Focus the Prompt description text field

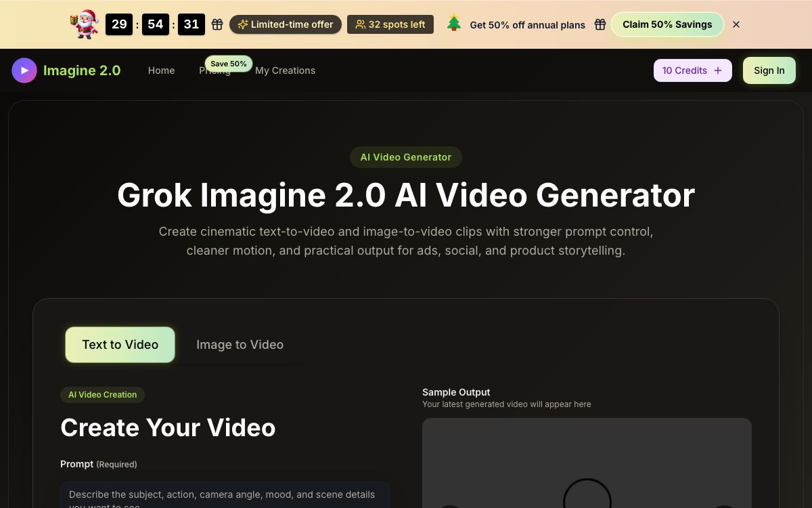click(225, 495)
